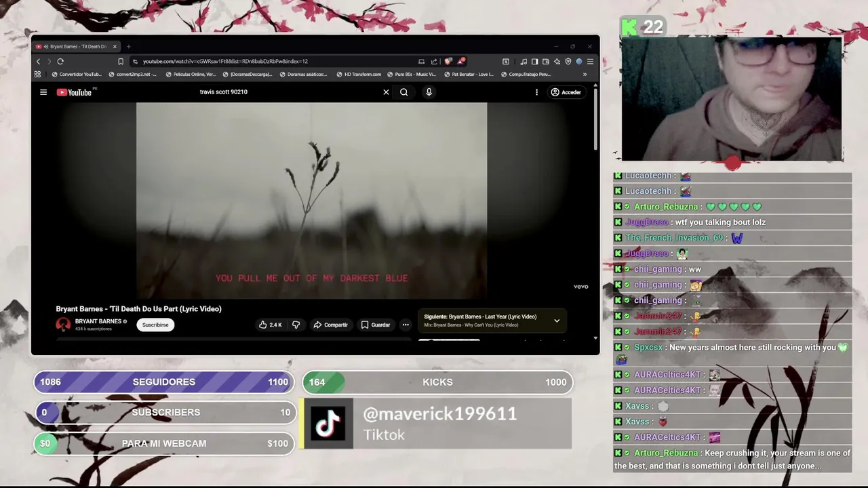Clear the YouTube search box text
The image size is (868, 488).
386,92
